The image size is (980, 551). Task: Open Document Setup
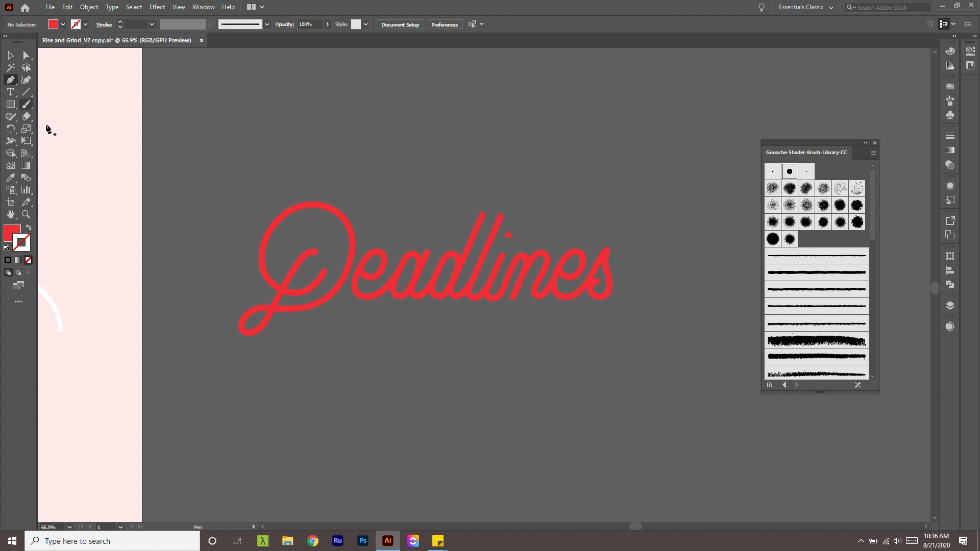pos(400,24)
